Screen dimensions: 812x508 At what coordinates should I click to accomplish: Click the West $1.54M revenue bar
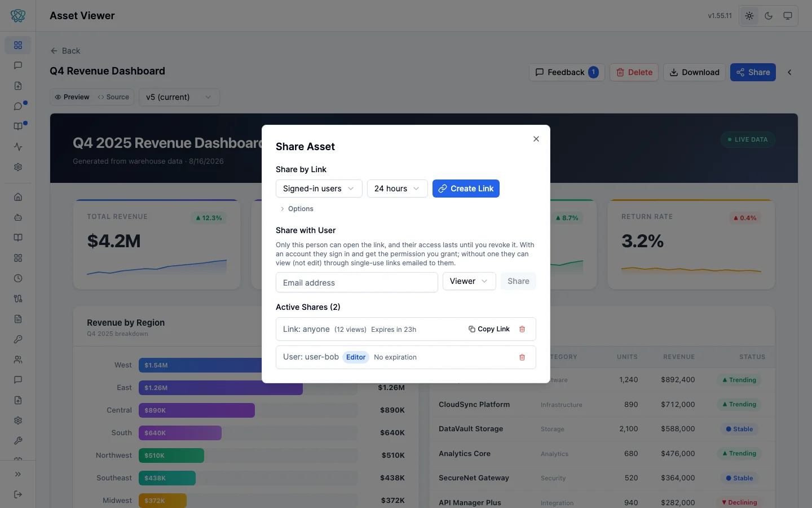pos(200,365)
